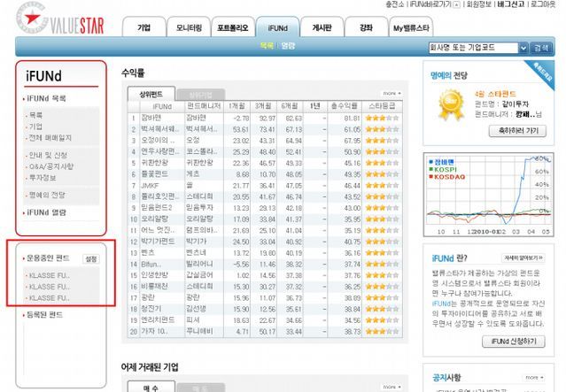Click the star rating in row 14 (Bifun..)

pos(382,264)
